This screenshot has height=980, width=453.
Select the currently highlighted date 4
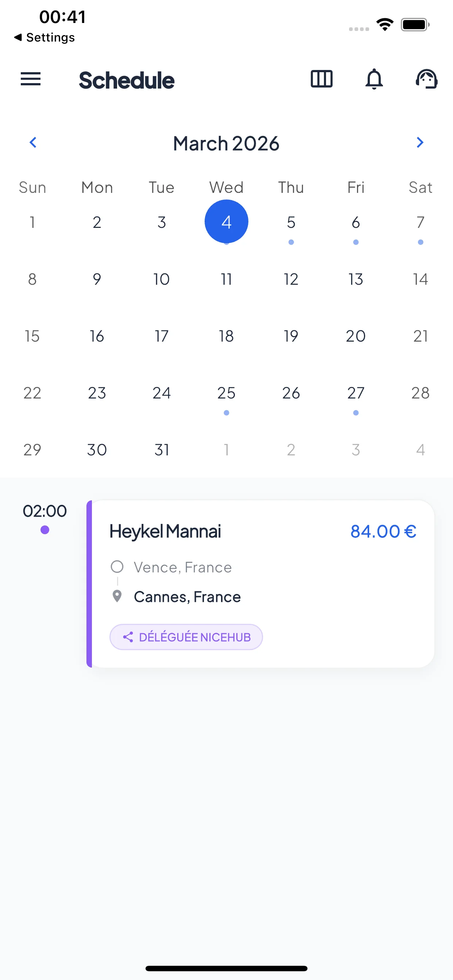(x=226, y=221)
